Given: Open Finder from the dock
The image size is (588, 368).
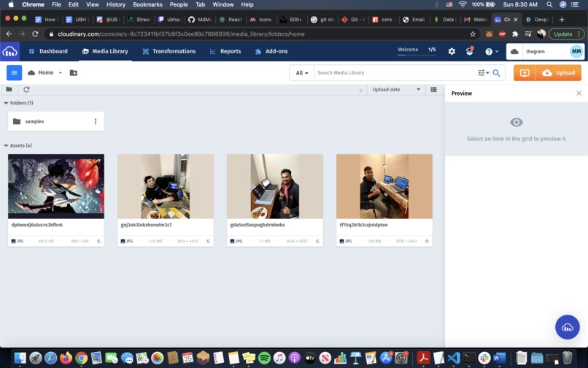Looking at the screenshot, I should click(20, 358).
